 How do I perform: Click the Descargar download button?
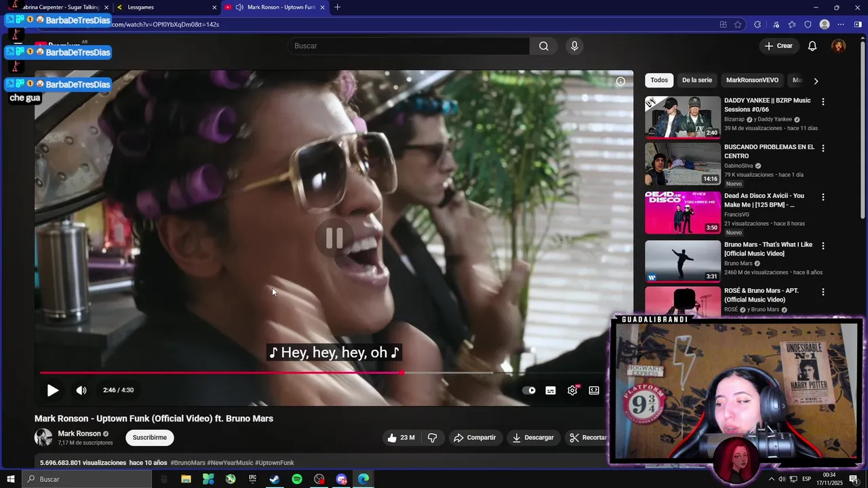533,438
